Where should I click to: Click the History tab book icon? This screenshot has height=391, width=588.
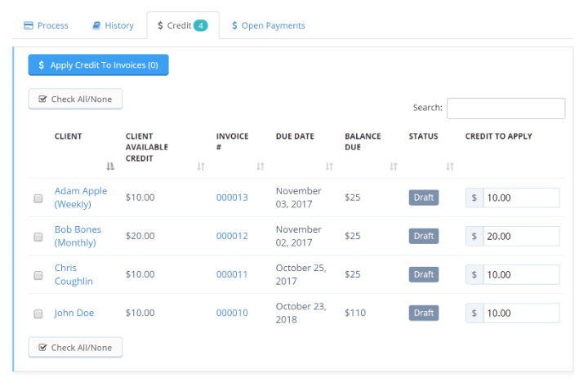coord(96,25)
